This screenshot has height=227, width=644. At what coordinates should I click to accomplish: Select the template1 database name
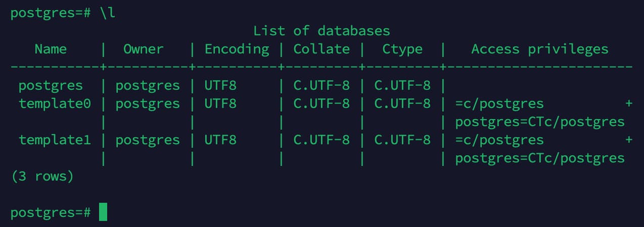(55, 140)
